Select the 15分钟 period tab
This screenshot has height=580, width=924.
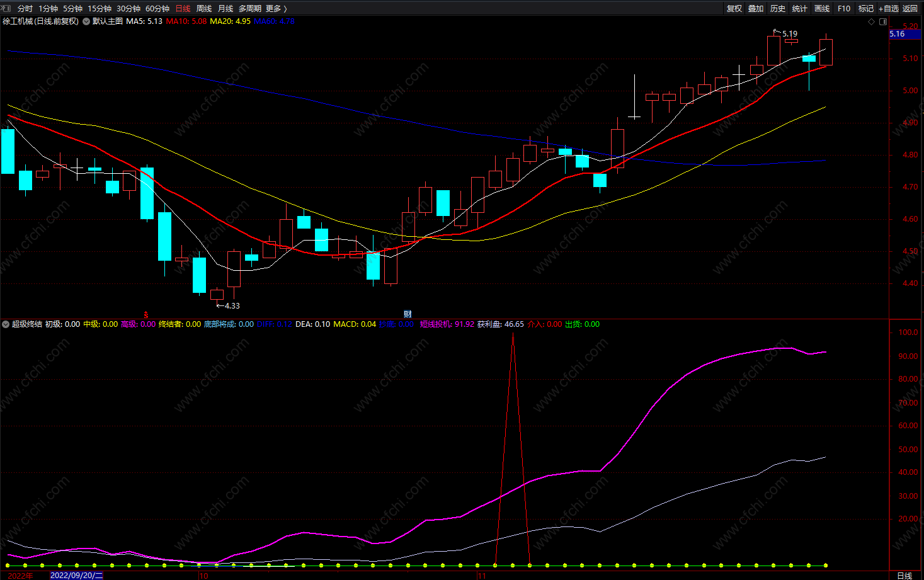pyautogui.click(x=100, y=8)
